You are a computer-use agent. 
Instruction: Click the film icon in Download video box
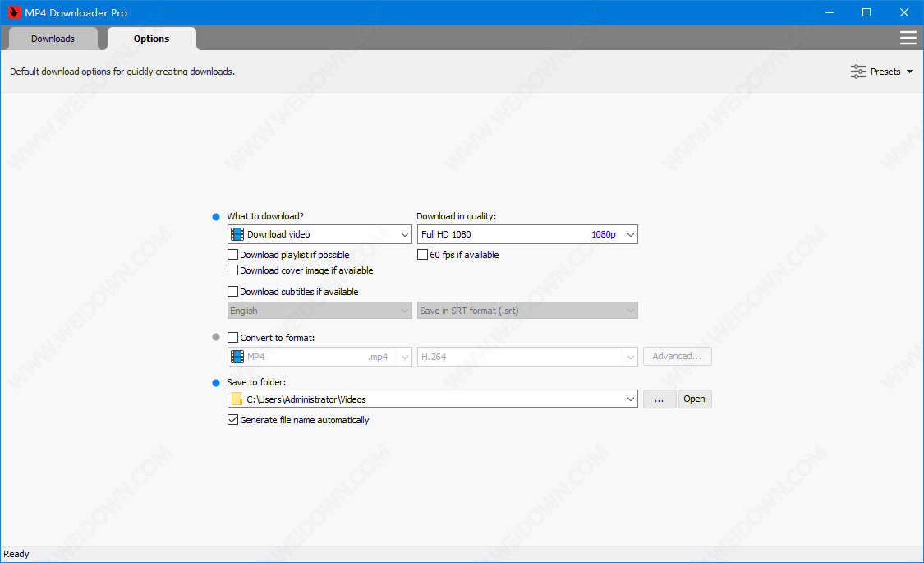point(237,234)
